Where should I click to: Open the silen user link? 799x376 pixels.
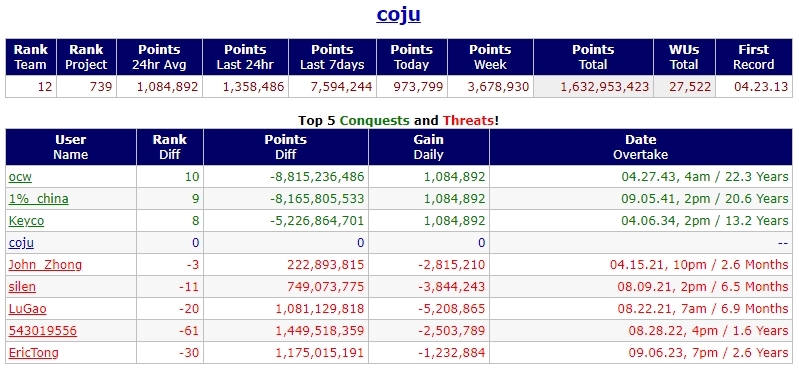click(x=22, y=287)
